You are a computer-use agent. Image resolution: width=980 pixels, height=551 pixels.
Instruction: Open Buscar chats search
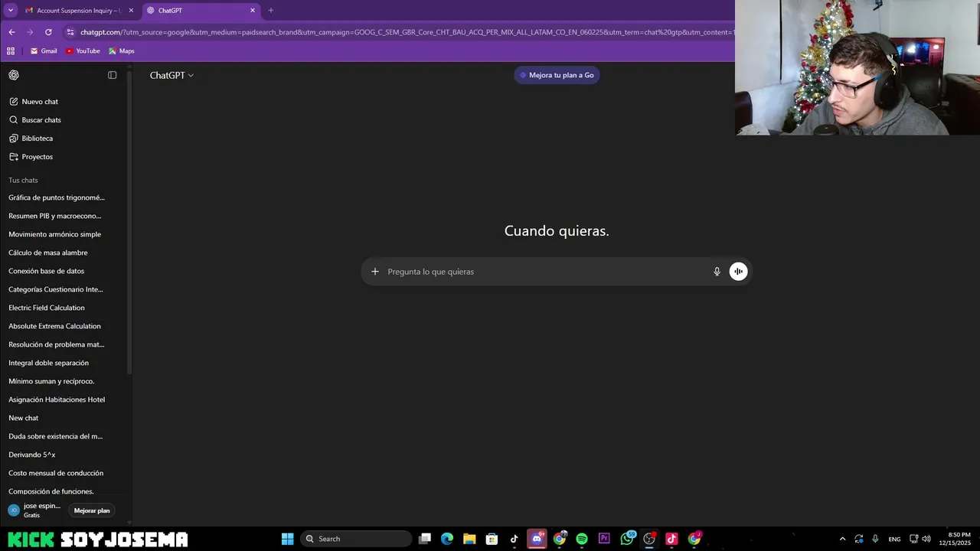(35, 120)
